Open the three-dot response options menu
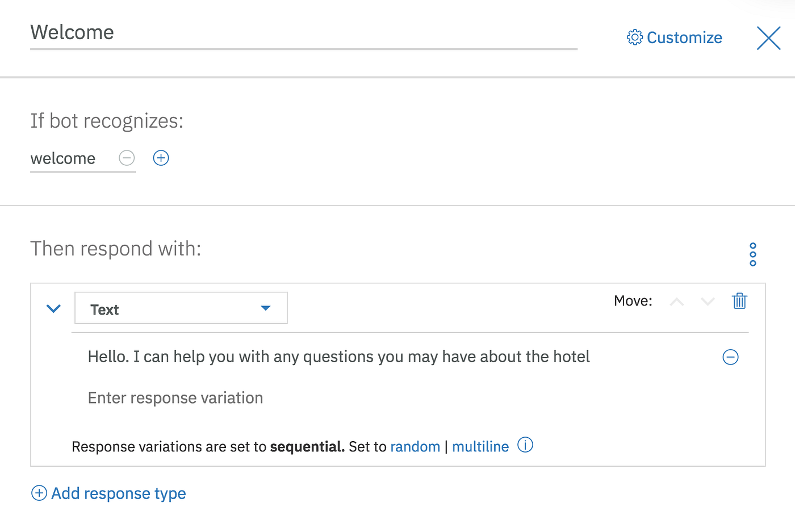Screen dimensions: 795x532 point(753,254)
